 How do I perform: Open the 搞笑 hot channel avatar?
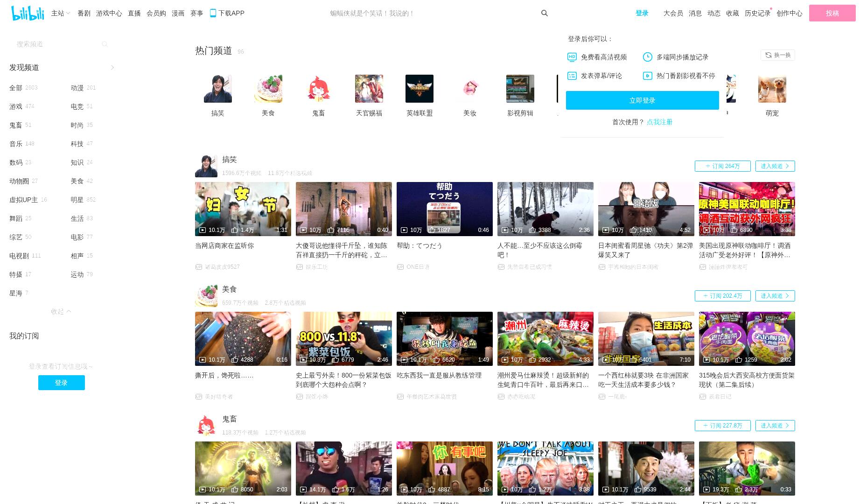tap(218, 89)
